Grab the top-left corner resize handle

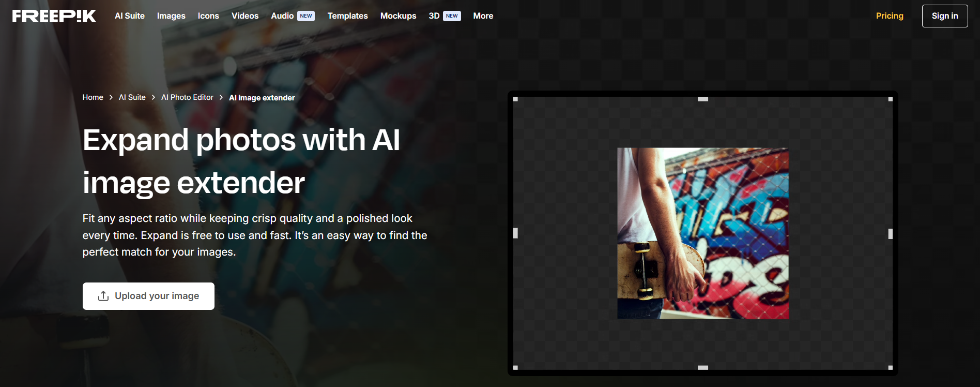(x=515, y=99)
